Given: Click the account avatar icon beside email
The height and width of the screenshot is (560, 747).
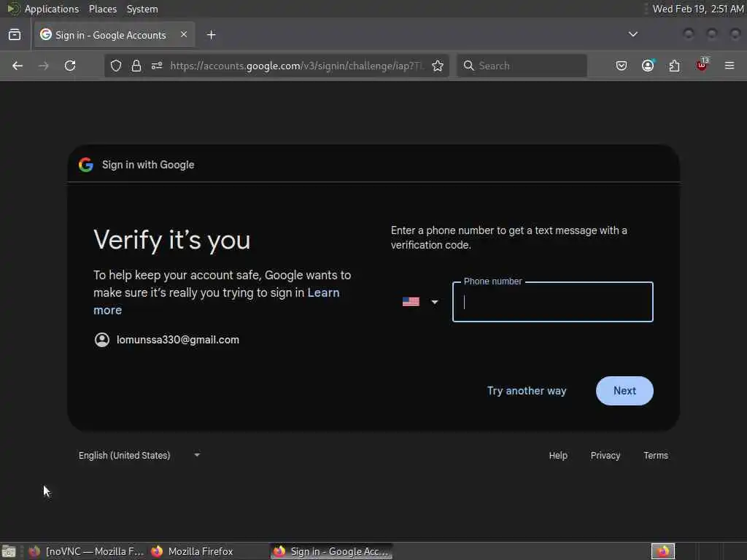Looking at the screenshot, I should [x=102, y=340].
